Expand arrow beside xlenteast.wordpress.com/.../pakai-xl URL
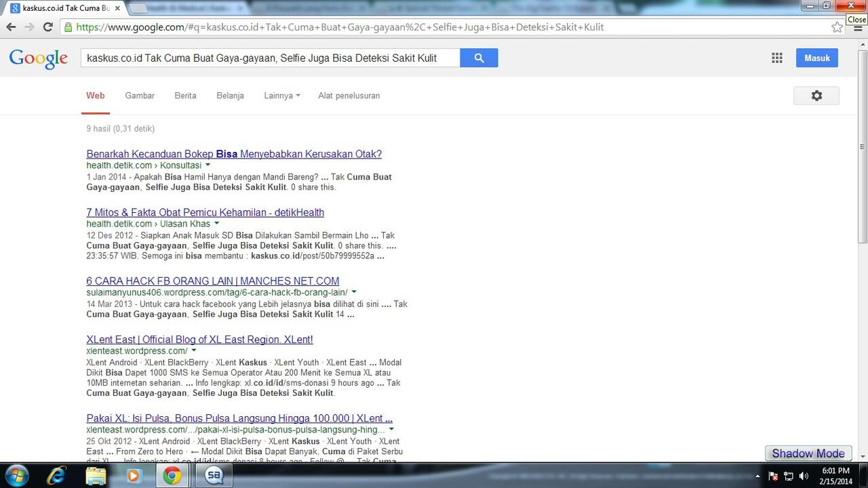Screen dimensions: 868x488 tap(391, 430)
